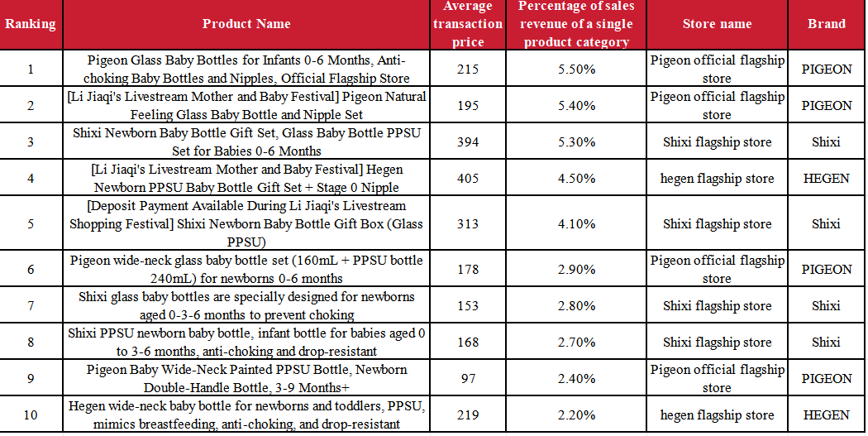Click the price cell showing 97
Screen dimensions: 868x436
(468, 378)
